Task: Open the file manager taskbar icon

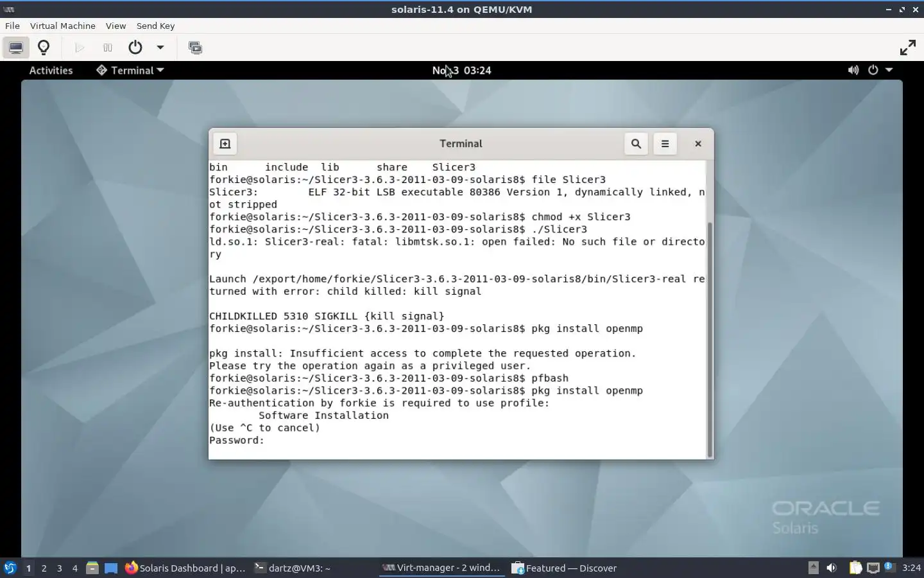Action: [92, 568]
